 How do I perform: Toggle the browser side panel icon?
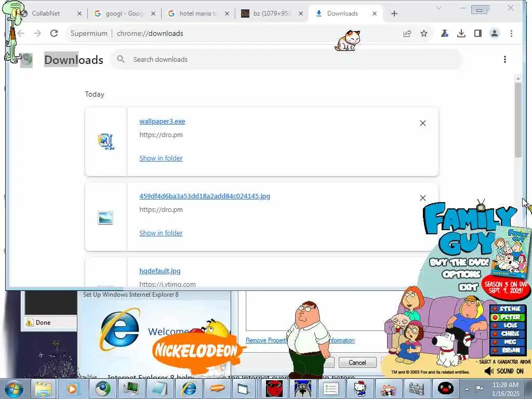478,33
